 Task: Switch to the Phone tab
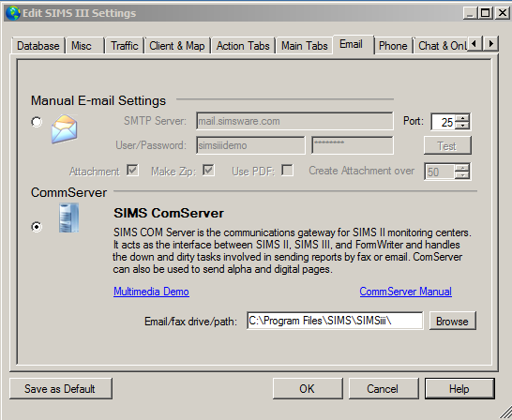(x=393, y=46)
